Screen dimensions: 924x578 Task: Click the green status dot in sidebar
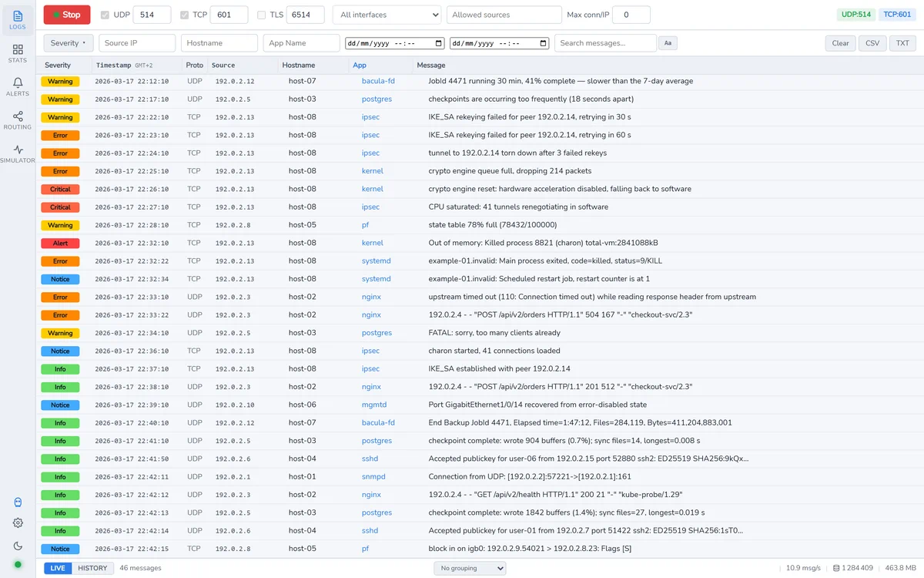tap(18, 565)
